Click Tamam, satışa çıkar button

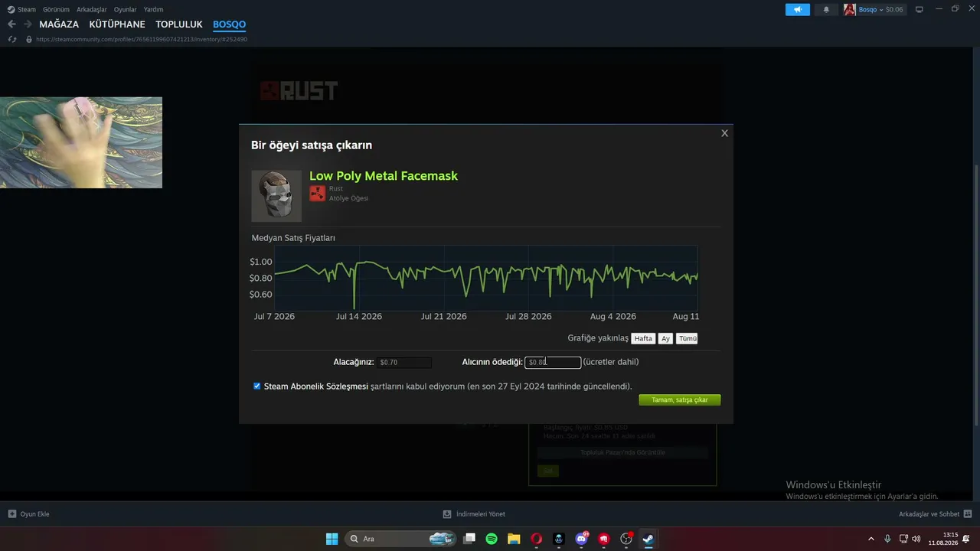point(680,399)
